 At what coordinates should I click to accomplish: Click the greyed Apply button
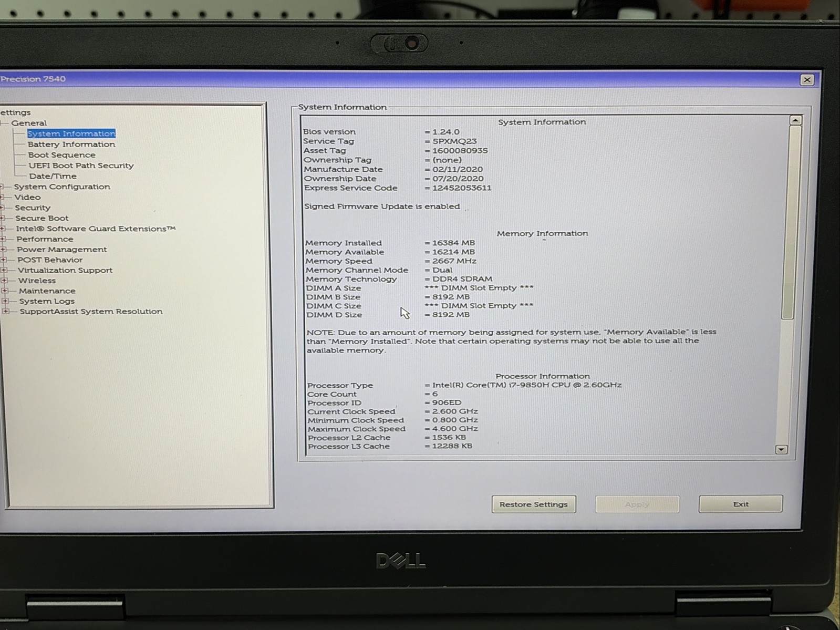click(637, 504)
